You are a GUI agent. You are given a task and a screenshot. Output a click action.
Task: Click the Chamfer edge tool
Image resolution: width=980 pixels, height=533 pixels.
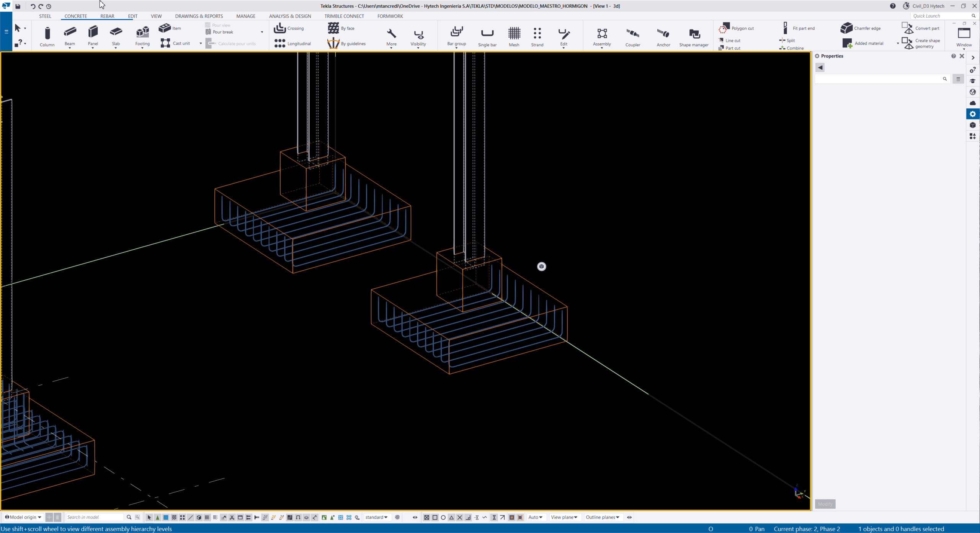tap(861, 28)
